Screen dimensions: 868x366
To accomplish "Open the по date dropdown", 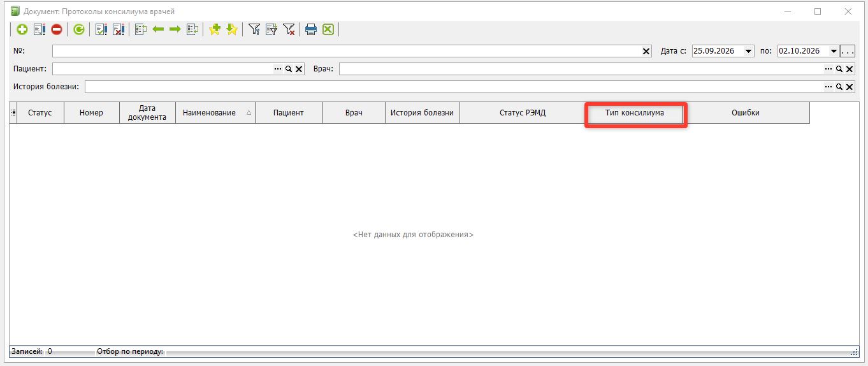I will pyautogui.click(x=834, y=51).
